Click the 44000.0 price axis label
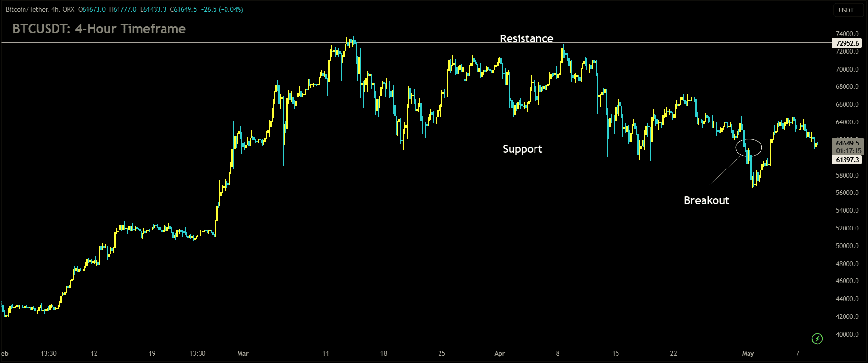This screenshot has height=363, width=868. pos(847,299)
